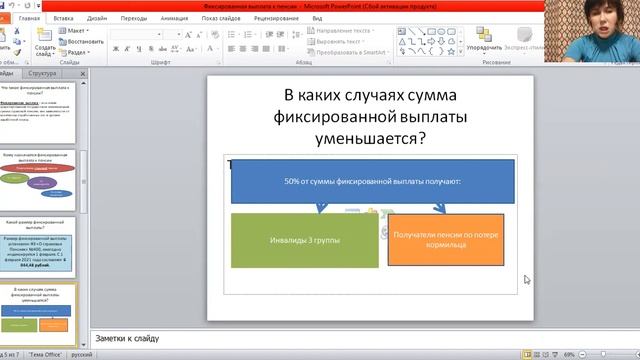The image size is (640, 360).
Task: Select the straight line shape
Action: [412, 31]
